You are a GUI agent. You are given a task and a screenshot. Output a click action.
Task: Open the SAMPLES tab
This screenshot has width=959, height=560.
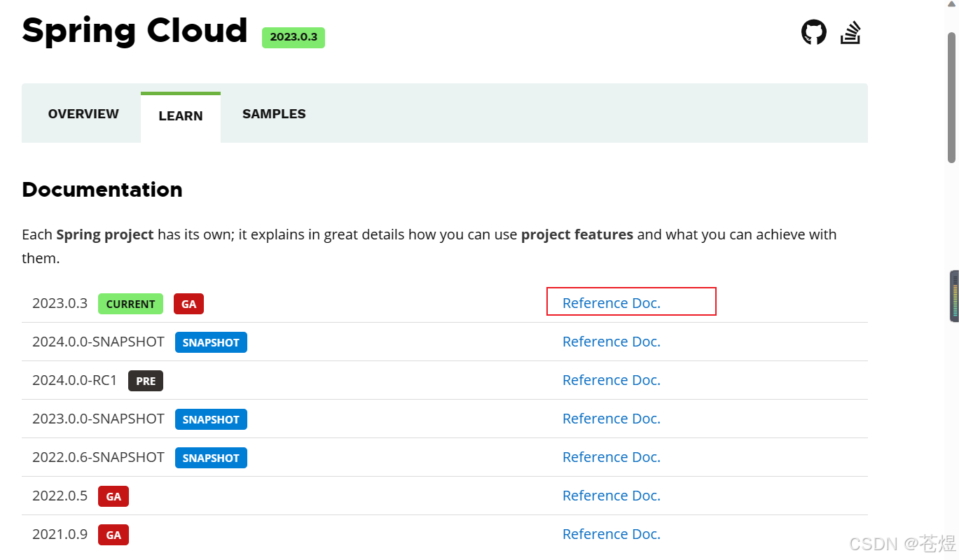point(274,114)
